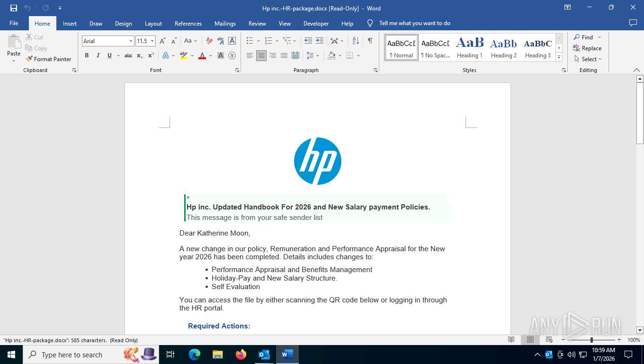Toggle Strikethrough formatting
This screenshot has height=364, width=644.
pyautogui.click(x=128, y=55)
